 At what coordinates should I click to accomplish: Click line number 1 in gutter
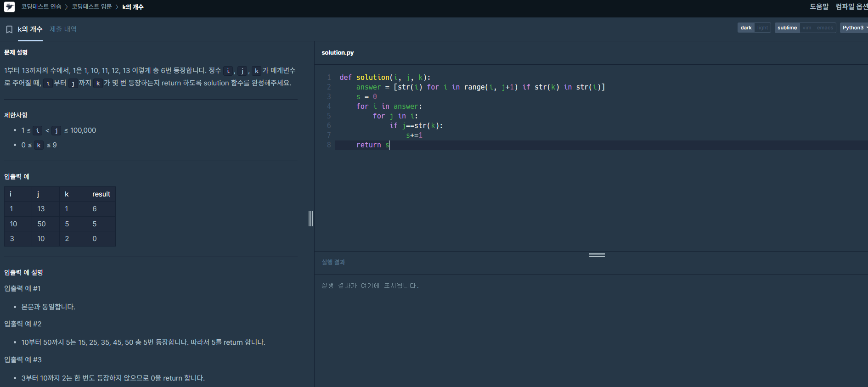pyautogui.click(x=329, y=77)
